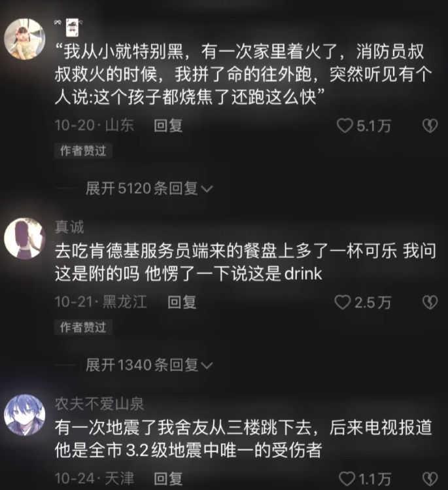Viewport: 448px width, 490px height.
Task: Select the 作者赞过 tag under 真诚's comment
Action: [83, 328]
